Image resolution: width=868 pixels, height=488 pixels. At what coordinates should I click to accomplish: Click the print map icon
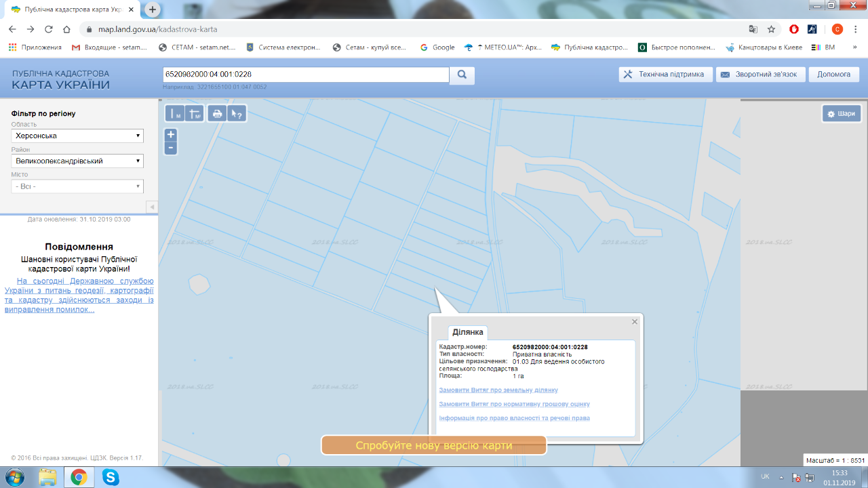pos(217,114)
